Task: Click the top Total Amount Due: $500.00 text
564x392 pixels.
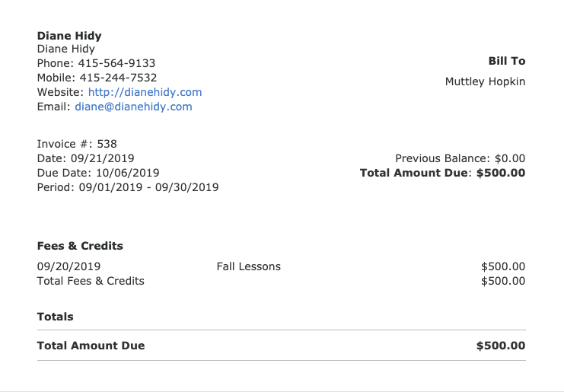Action: (x=443, y=173)
